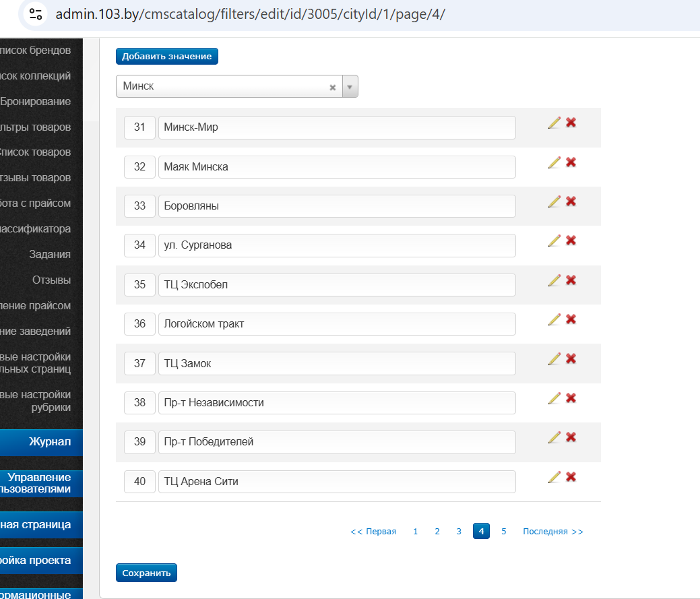This screenshot has height=599, width=700.
Task: Edit the Минск-Мир row with pencil icon
Action: click(x=554, y=123)
